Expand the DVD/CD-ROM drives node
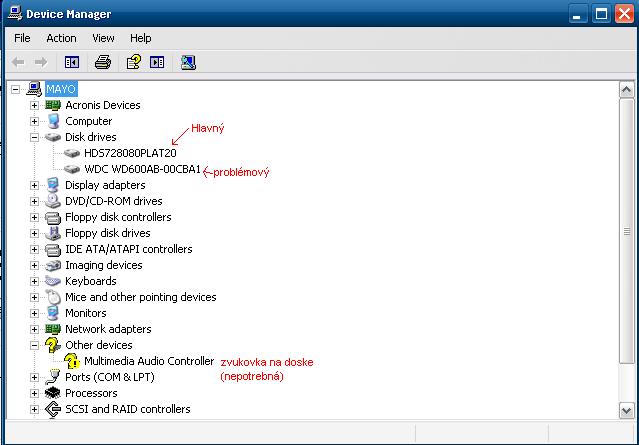This screenshot has width=639, height=445. point(34,201)
